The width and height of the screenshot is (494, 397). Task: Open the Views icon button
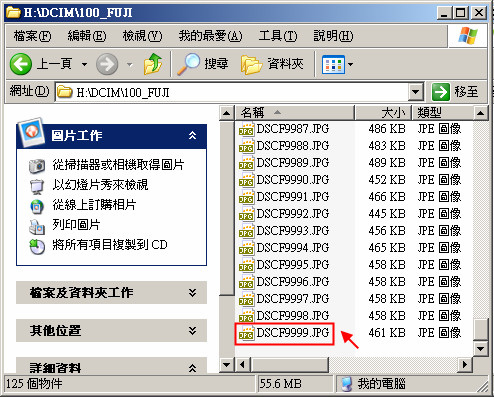(333, 64)
